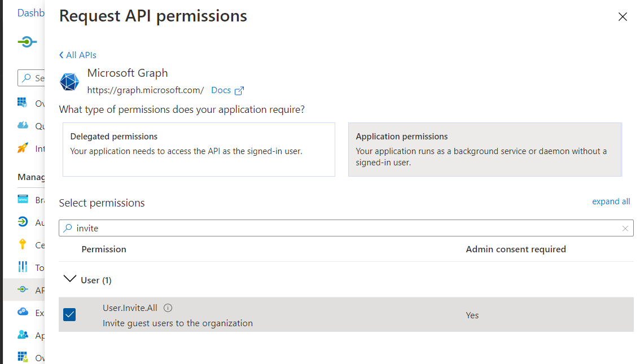
Task: Select the Delegated permissions card
Action: coord(199,150)
